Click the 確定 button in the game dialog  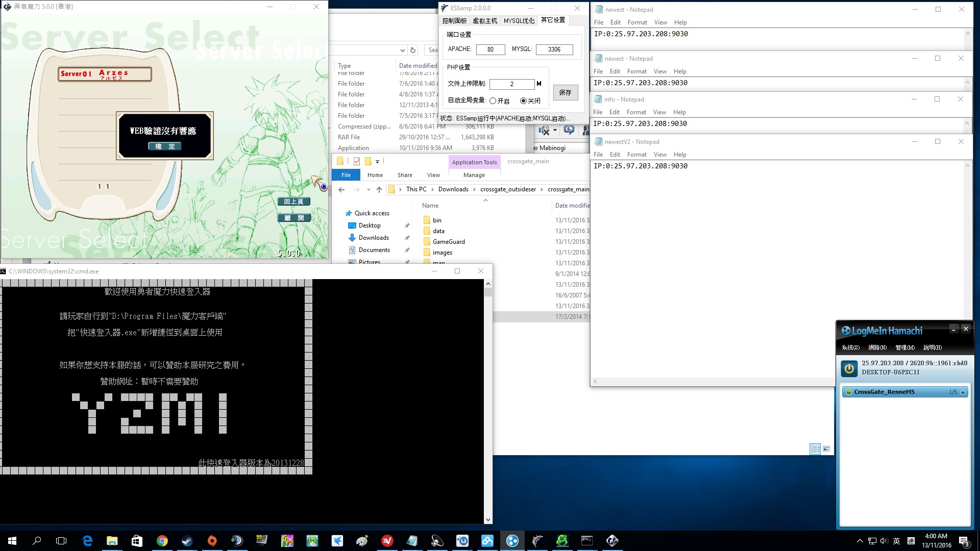165,146
